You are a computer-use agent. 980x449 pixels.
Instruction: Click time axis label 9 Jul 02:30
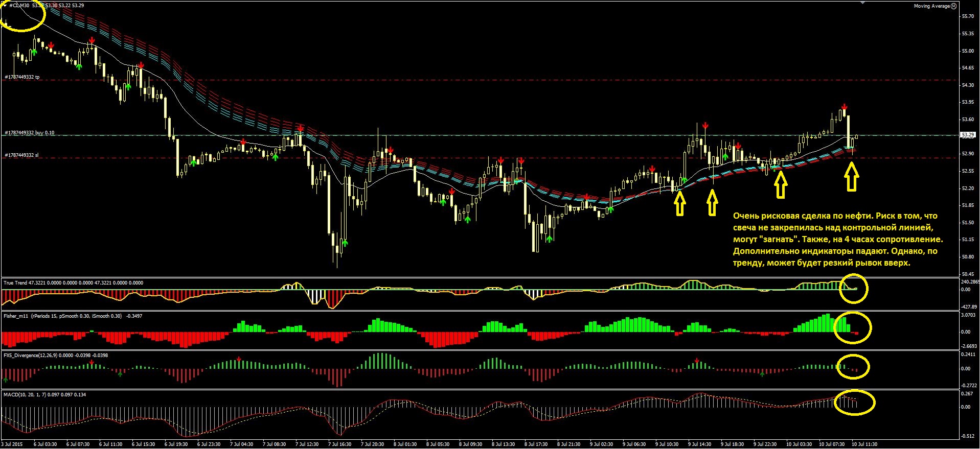[x=601, y=444]
